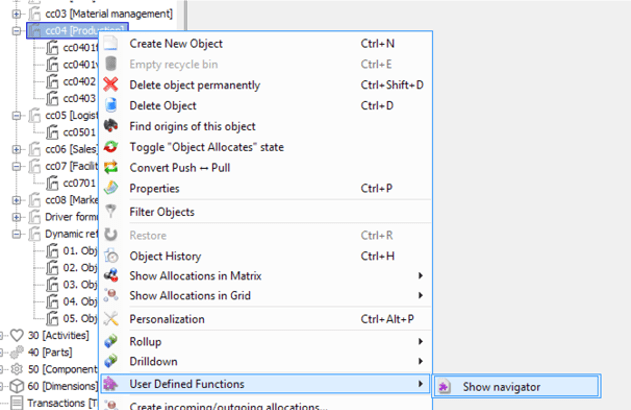Expand the cc06 [Sales] tree node
The width and height of the screenshot is (631, 410).
tap(16, 149)
